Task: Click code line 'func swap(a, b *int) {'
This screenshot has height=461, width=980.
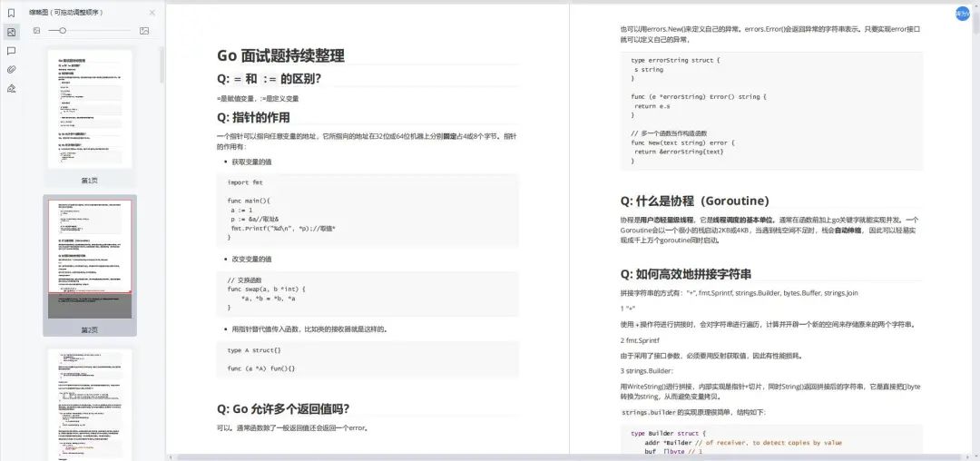Action: pyautogui.click(x=267, y=289)
